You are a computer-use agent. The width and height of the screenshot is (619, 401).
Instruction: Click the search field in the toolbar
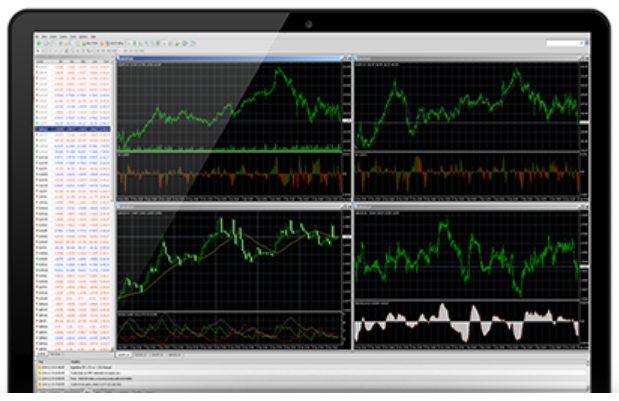click(565, 43)
